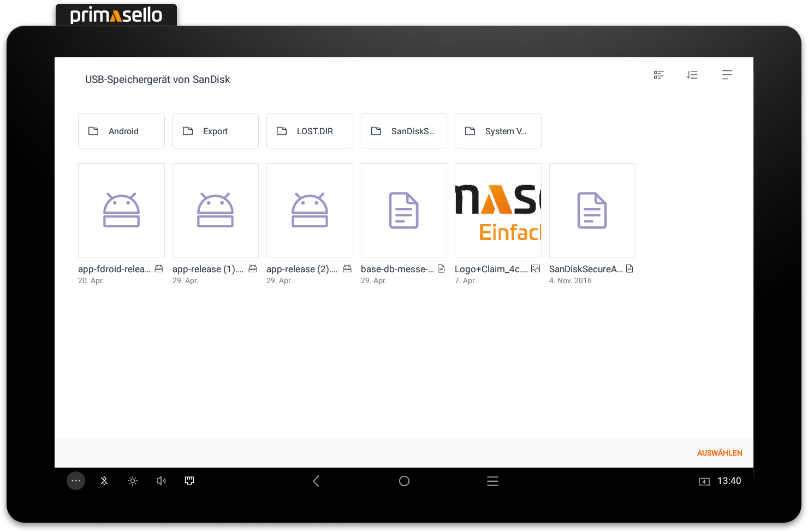Open the Export folder
808x532 pixels.
215,131
